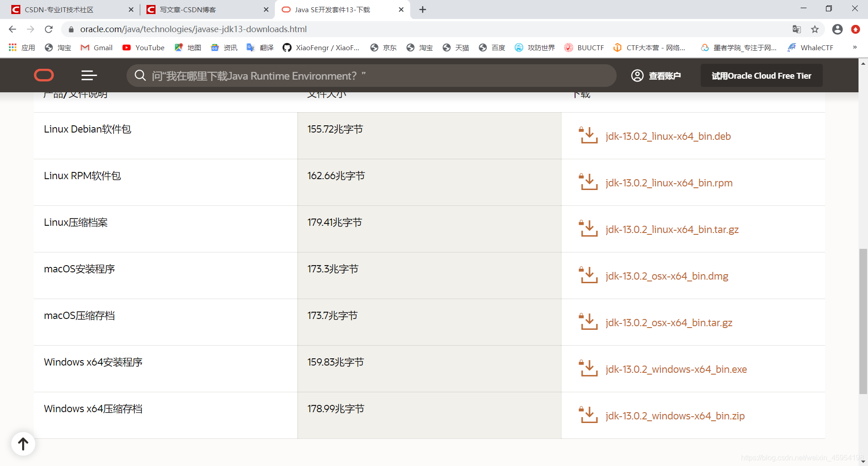Download jdk-13.0.2_osx-x64_bin.dmg link

pyautogui.click(x=667, y=276)
